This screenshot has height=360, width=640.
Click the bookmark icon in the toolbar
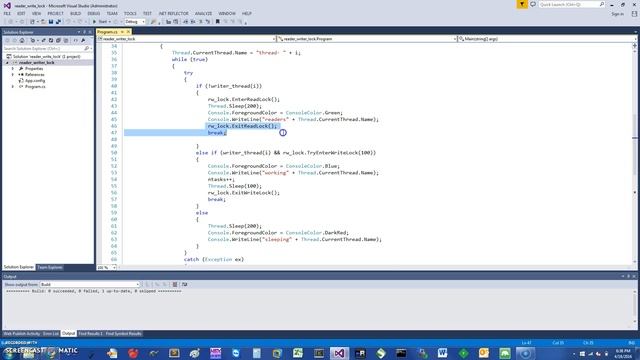click(218, 22)
